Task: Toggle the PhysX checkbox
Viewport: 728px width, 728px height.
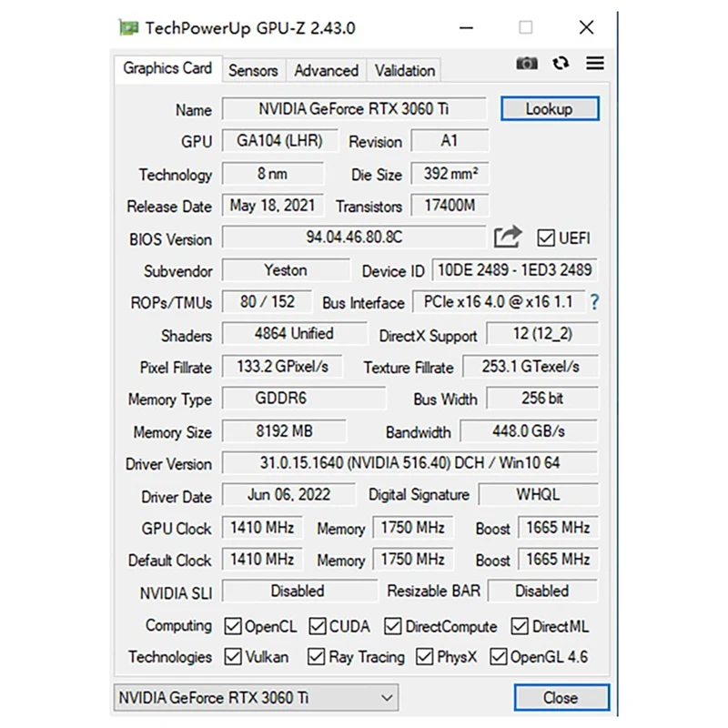Action: 424,656
